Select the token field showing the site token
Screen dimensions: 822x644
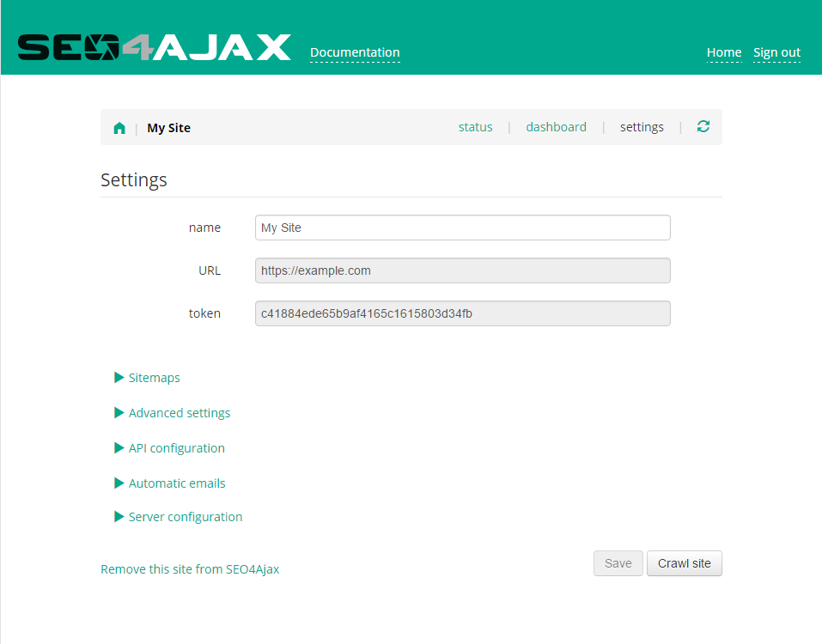pyautogui.click(x=462, y=313)
